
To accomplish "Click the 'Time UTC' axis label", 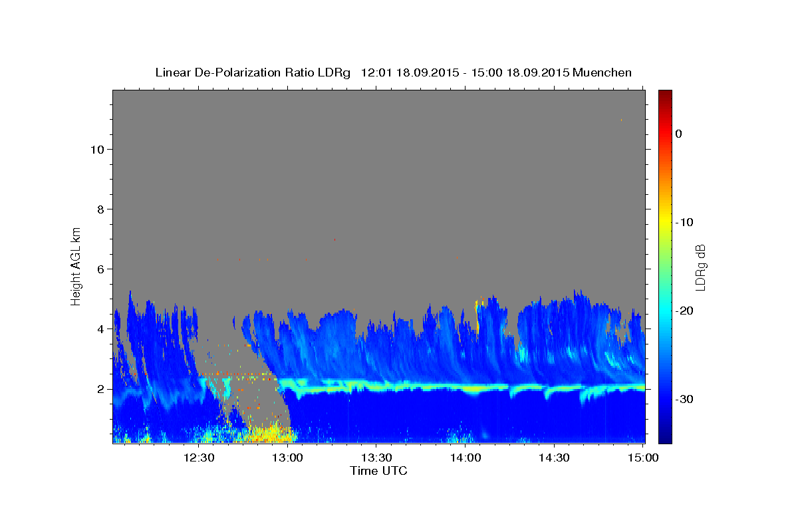I will (378, 471).
